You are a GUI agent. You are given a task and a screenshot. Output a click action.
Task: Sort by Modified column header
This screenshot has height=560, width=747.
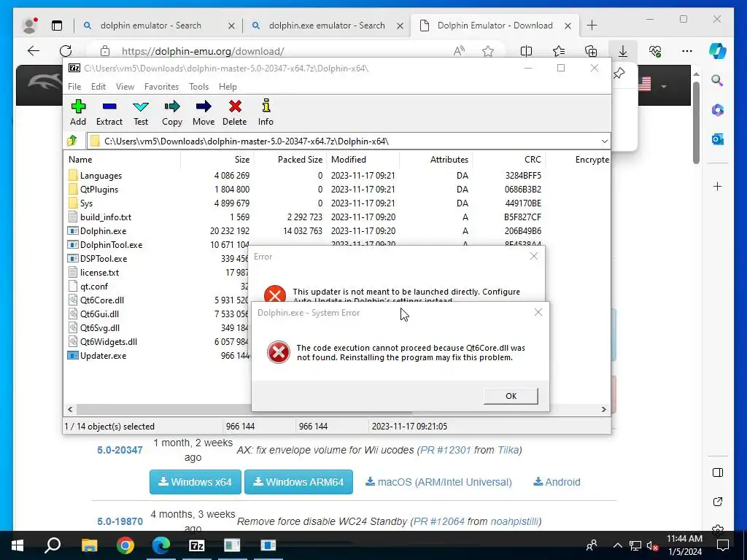363,160
